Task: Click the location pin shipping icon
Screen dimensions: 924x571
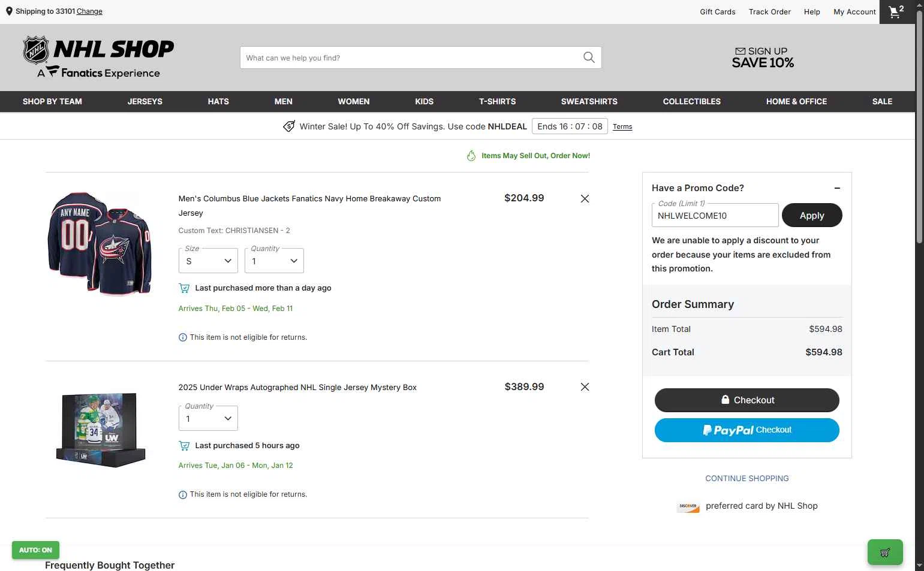Action: click(x=9, y=11)
